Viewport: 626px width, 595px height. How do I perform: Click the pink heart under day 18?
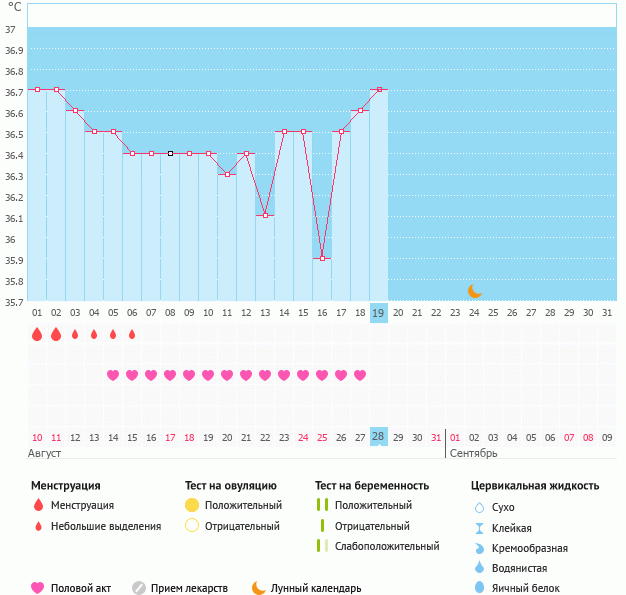pos(360,375)
